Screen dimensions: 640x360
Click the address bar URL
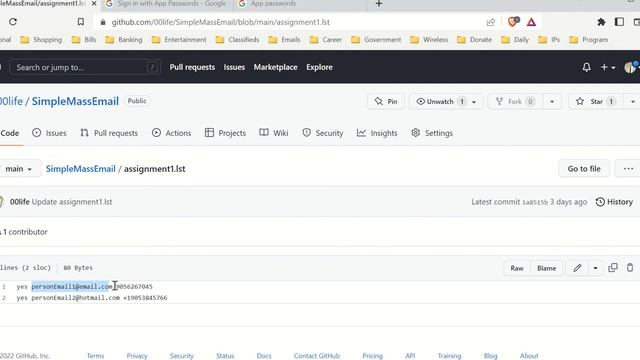pyautogui.click(x=220, y=22)
